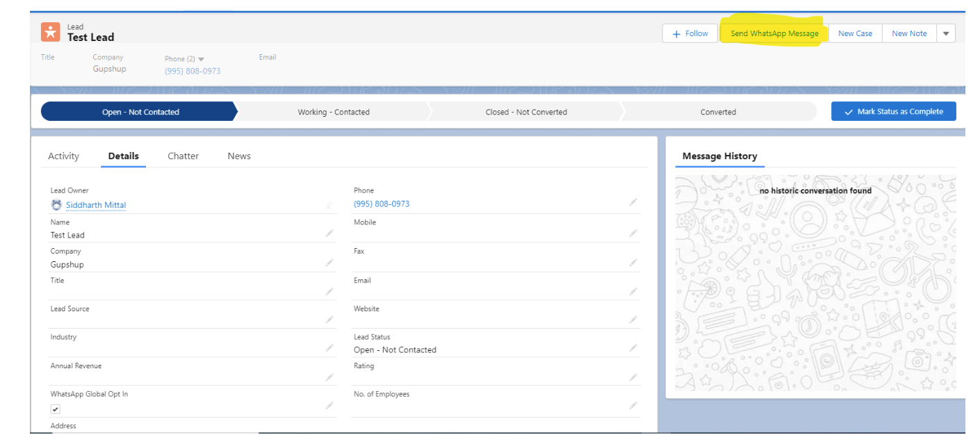The image size is (980, 444).
Task: Edit the Company field pencil icon
Action: pyautogui.click(x=329, y=263)
